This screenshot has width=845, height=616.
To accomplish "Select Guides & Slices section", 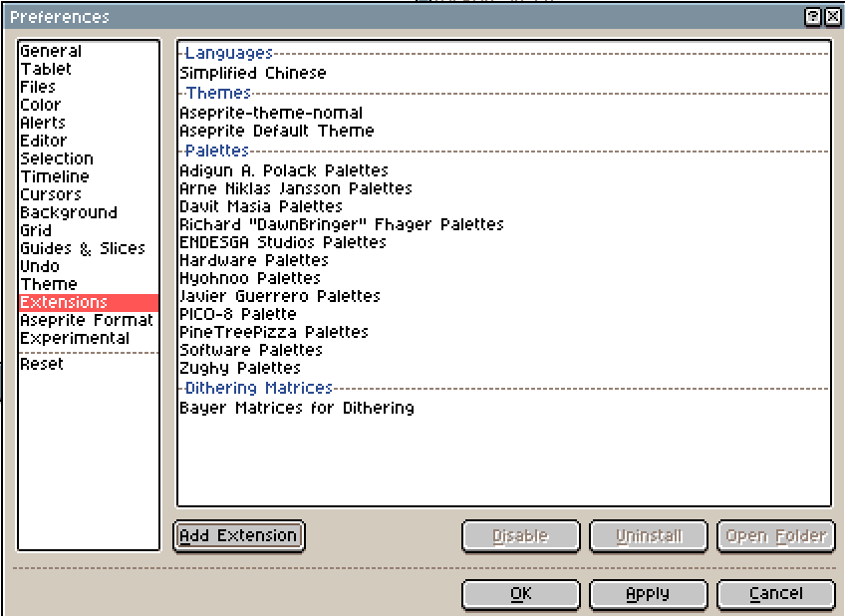I will [89, 248].
